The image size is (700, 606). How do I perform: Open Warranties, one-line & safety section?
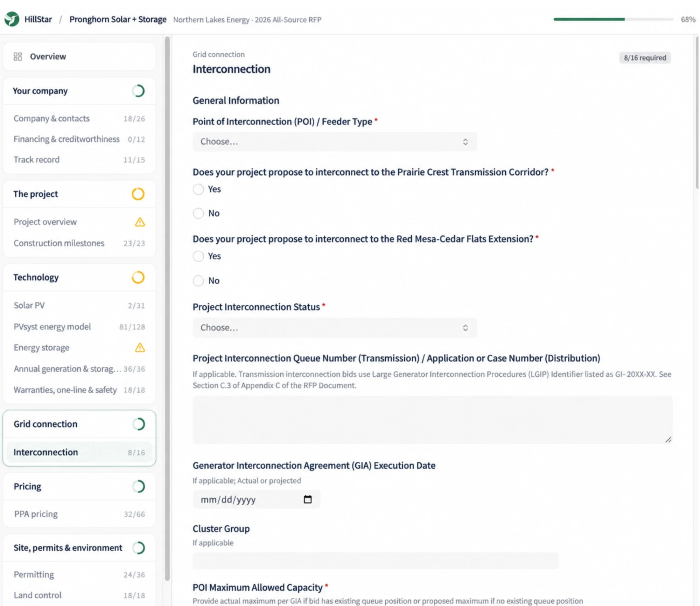79,390
